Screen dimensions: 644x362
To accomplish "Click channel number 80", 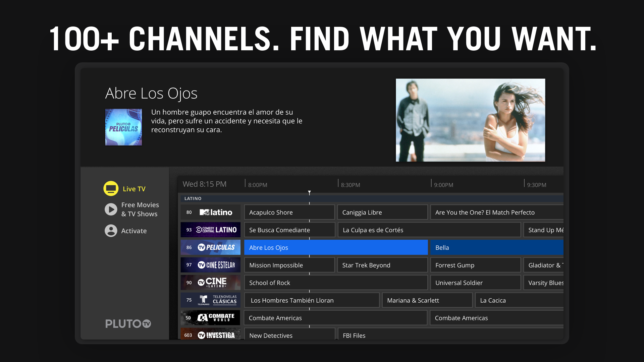I will coord(189,212).
